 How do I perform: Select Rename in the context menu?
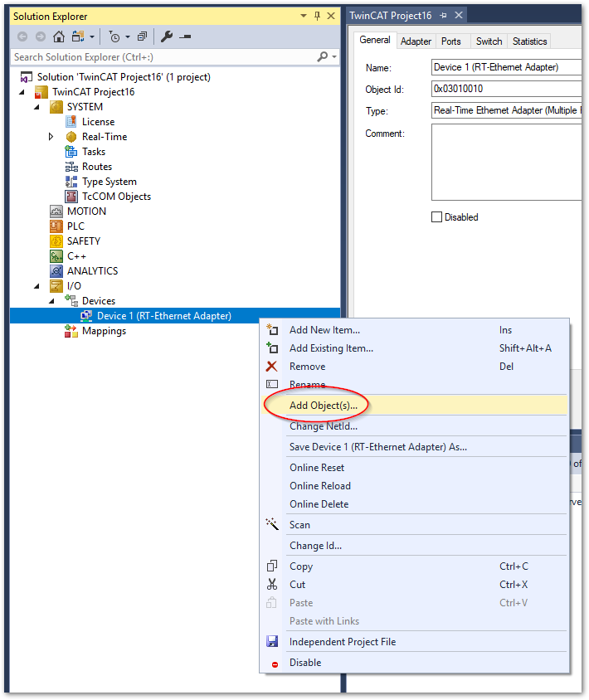coord(415,384)
